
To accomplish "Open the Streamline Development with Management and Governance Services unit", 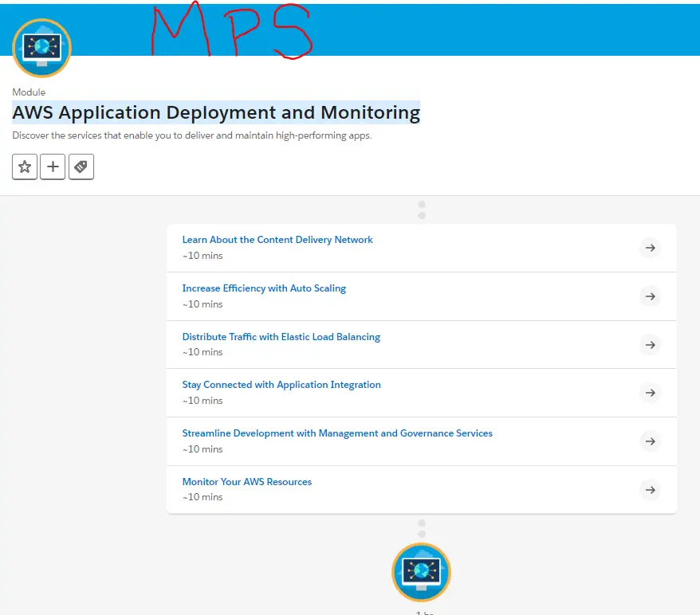I will (336, 433).
